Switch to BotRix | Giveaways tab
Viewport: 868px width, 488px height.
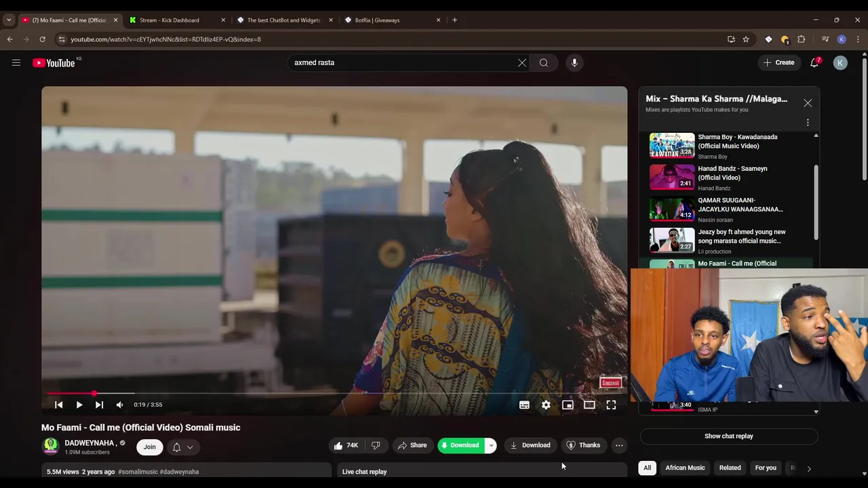[x=392, y=20]
